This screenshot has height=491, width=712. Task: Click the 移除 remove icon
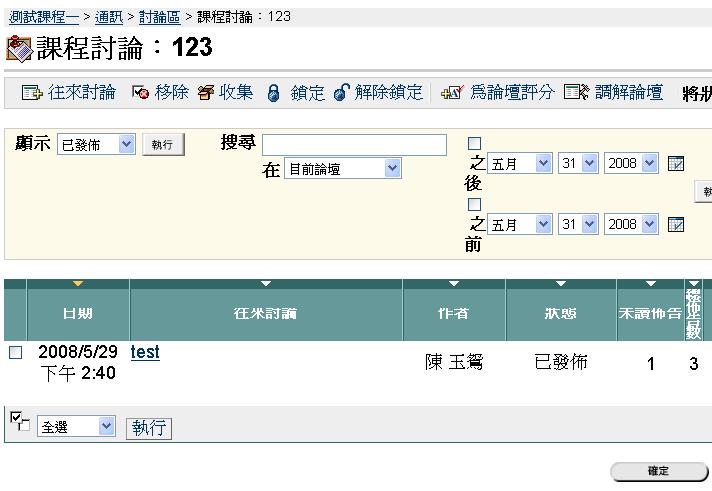[x=141, y=93]
